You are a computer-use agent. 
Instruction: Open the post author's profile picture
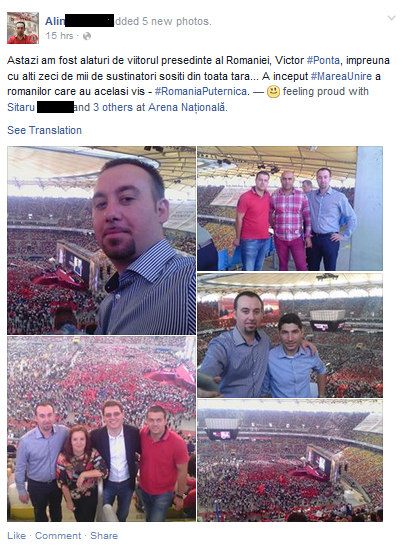click(23, 28)
